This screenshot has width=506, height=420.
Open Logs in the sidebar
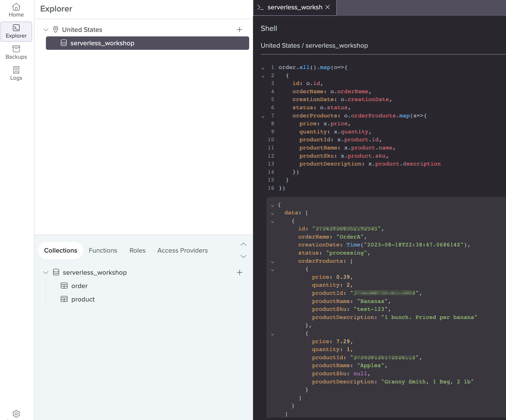point(16,73)
